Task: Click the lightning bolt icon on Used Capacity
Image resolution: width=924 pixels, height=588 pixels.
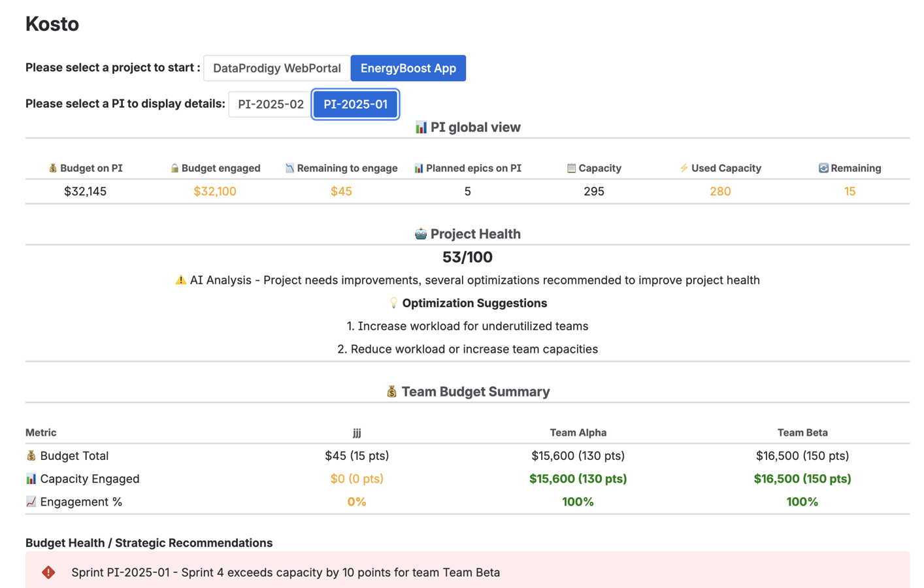Action: (684, 168)
